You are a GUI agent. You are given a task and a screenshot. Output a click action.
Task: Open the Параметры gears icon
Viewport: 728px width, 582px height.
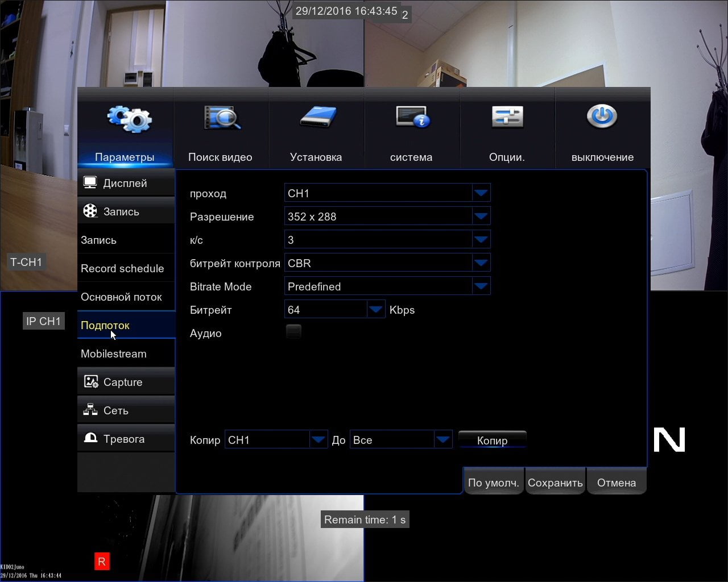pyautogui.click(x=129, y=119)
